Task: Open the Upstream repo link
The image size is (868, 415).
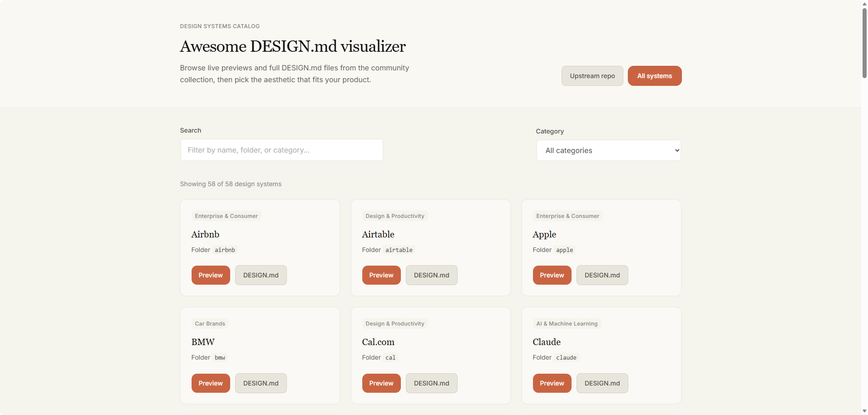Action: tap(592, 76)
